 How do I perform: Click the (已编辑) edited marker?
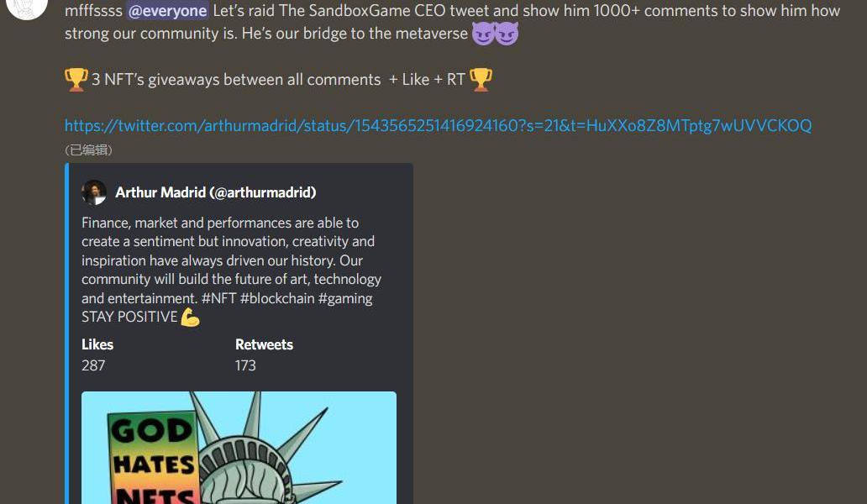88,150
